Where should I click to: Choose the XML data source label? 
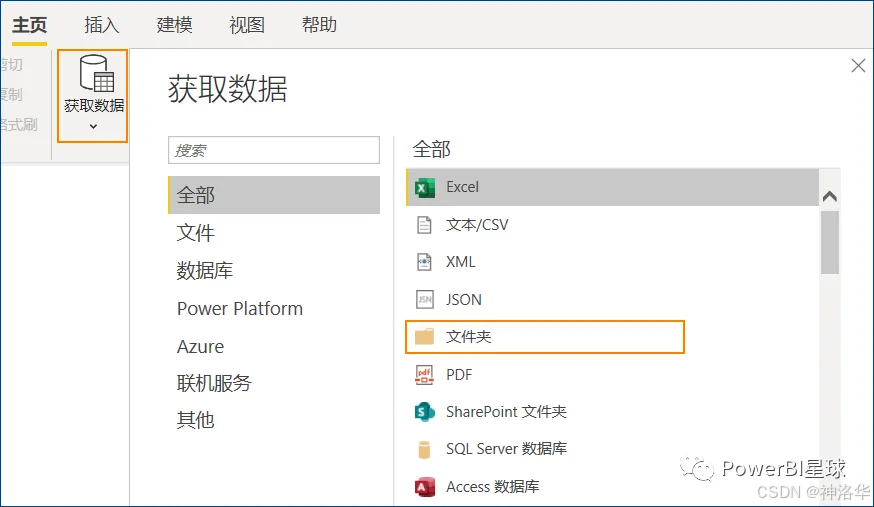(x=460, y=262)
